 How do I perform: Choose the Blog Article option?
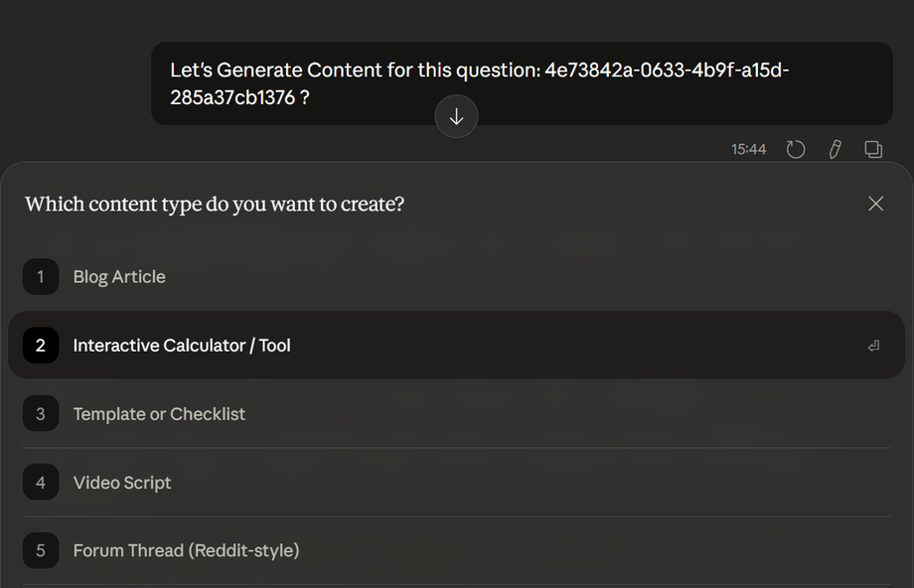(119, 277)
